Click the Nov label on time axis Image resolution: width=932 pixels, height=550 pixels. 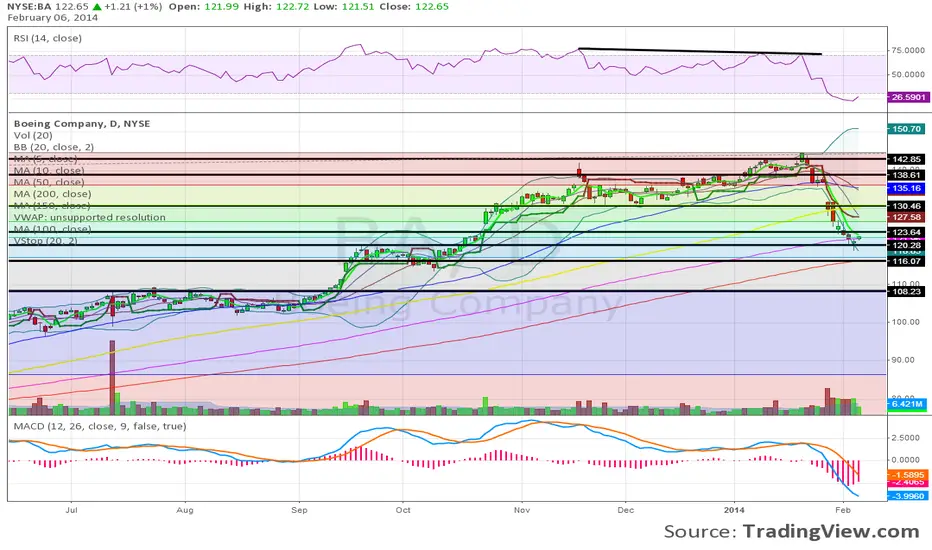(x=522, y=510)
